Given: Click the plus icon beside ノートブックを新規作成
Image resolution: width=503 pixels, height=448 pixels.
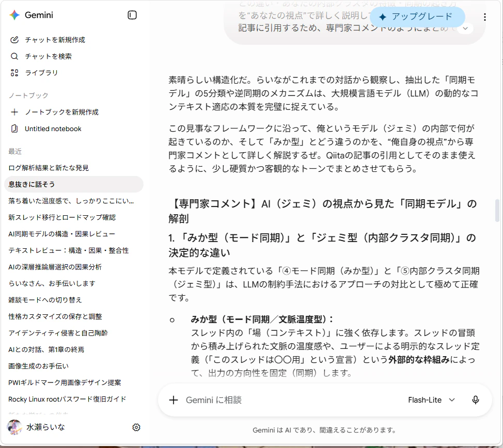Looking at the screenshot, I should click(14, 112).
